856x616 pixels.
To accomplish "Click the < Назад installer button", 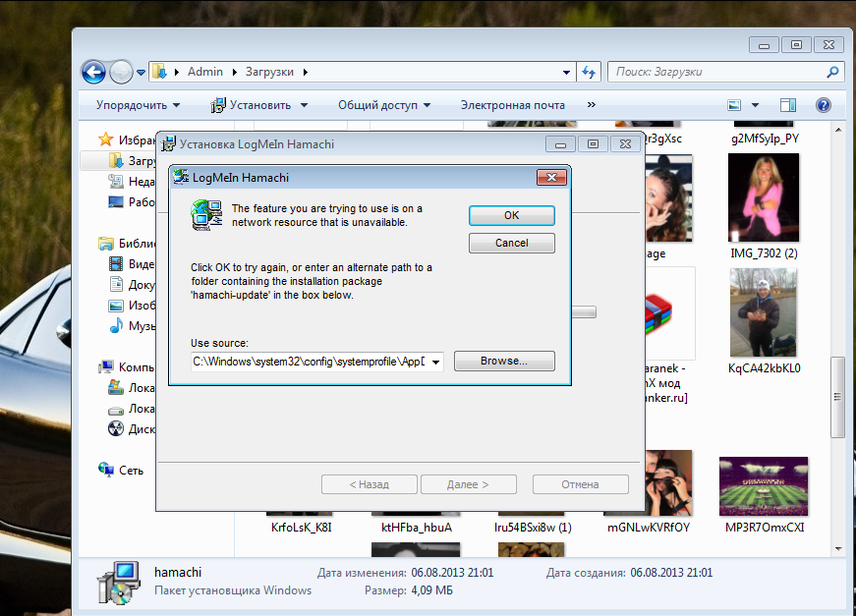I will pos(370,484).
